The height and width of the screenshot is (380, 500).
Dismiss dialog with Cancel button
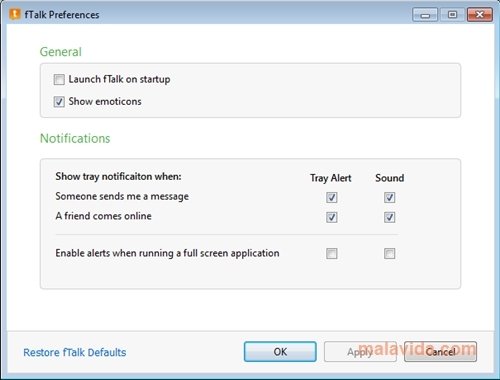(x=440, y=352)
